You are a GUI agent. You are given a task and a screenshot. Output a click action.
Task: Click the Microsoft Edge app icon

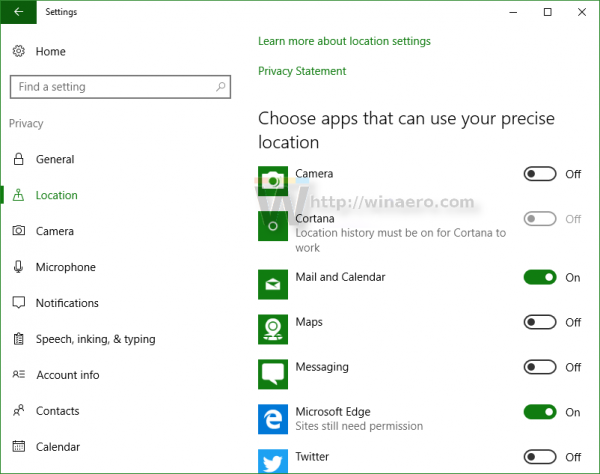[273, 419]
